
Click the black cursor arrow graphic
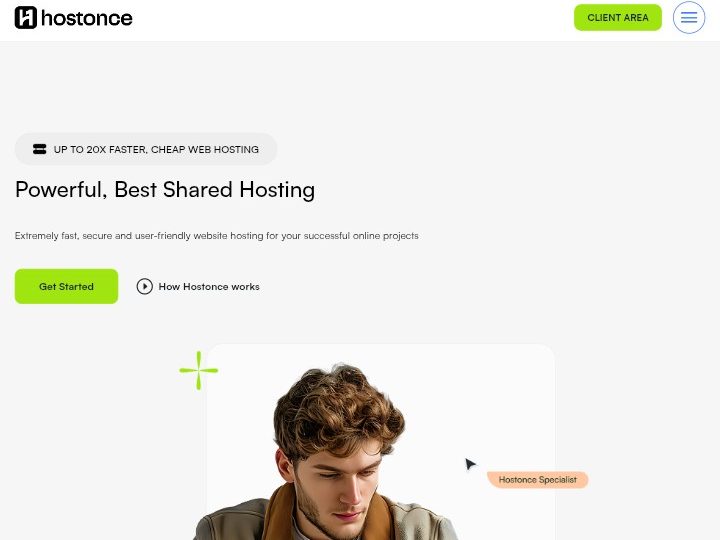click(470, 464)
